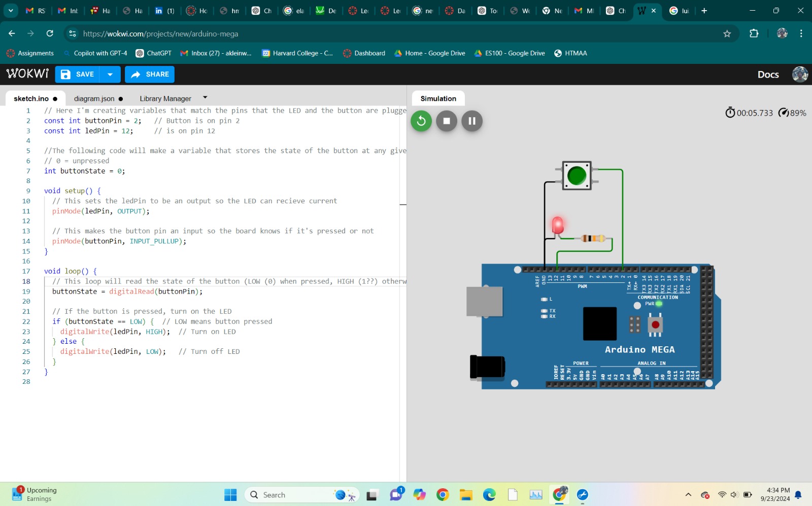Open the user profile avatar in Wokwi
This screenshot has width=812, height=506.
[x=800, y=74]
